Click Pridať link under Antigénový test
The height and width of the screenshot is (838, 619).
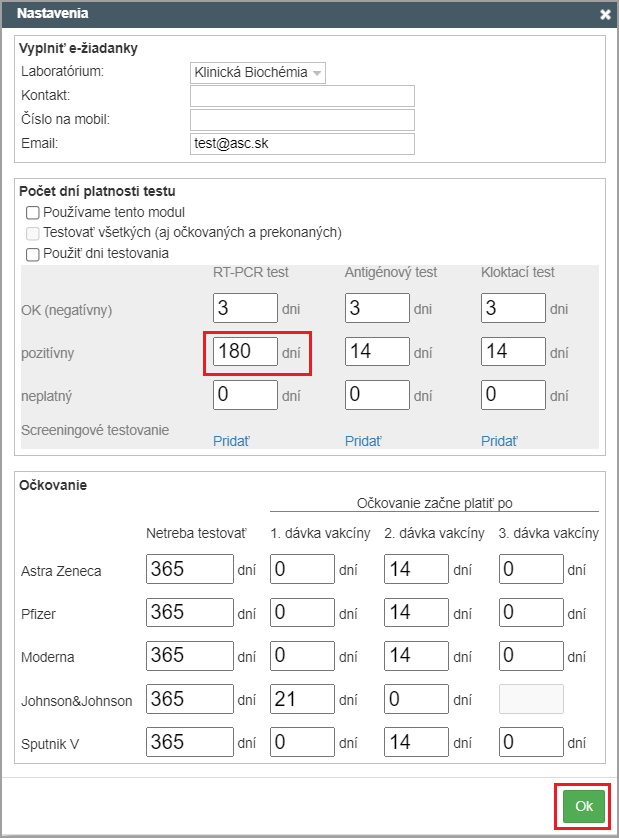(363, 441)
